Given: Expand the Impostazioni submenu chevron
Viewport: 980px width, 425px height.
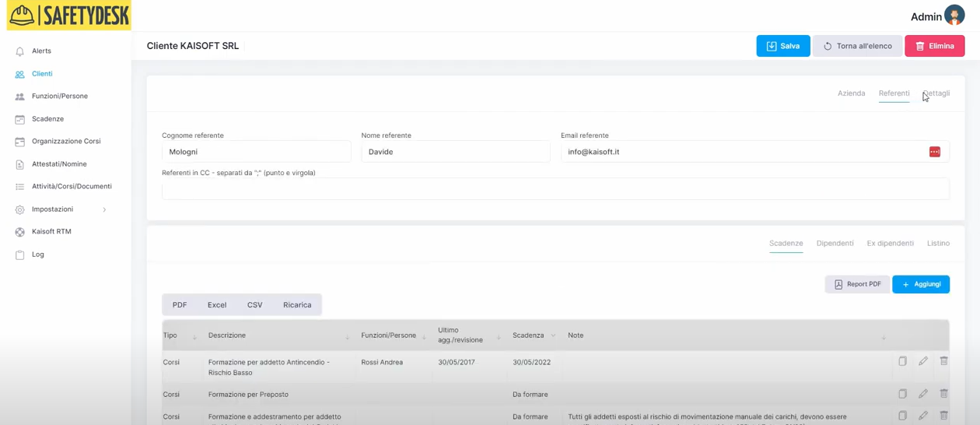Looking at the screenshot, I should 104,209.
